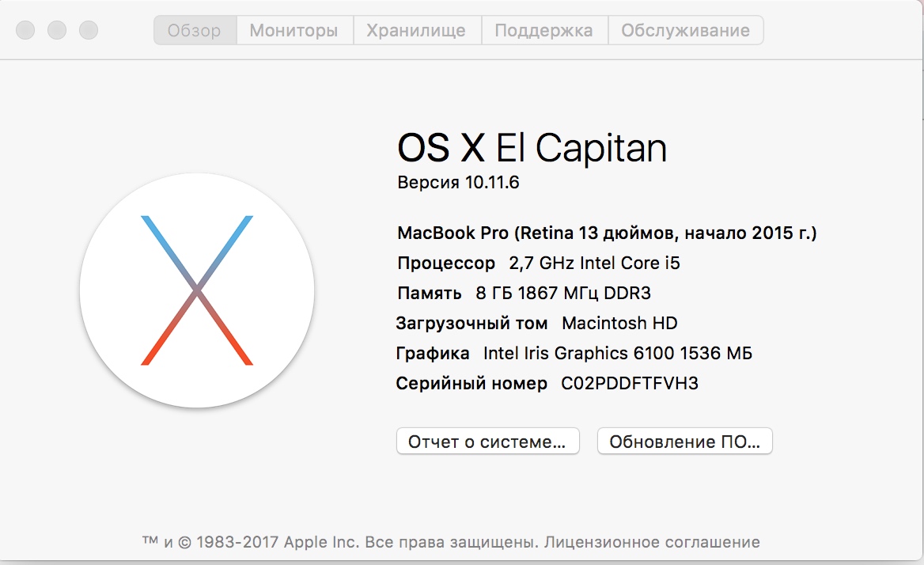Open the Обслуживание tab
This screenshot has height=565, width=924.
tap(685, 31)
